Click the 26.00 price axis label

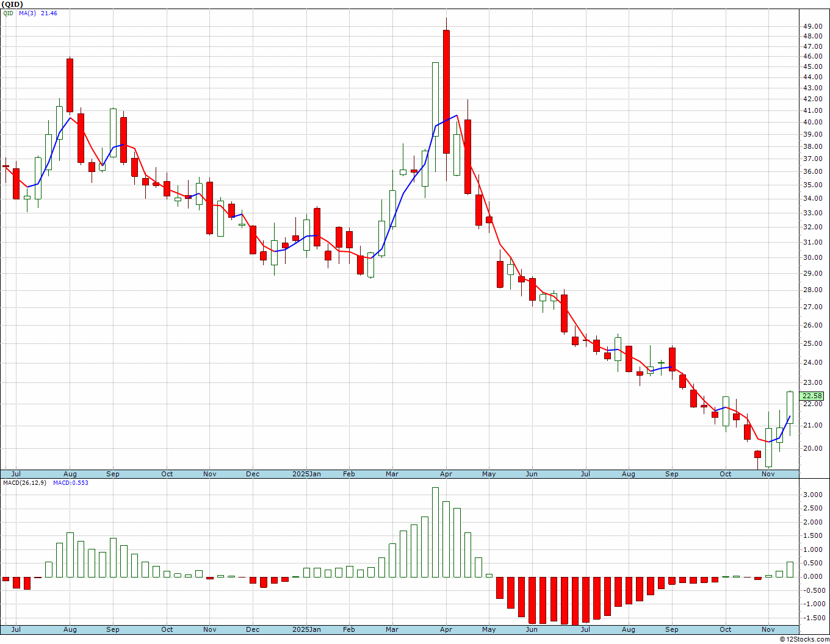click(812, 325)
